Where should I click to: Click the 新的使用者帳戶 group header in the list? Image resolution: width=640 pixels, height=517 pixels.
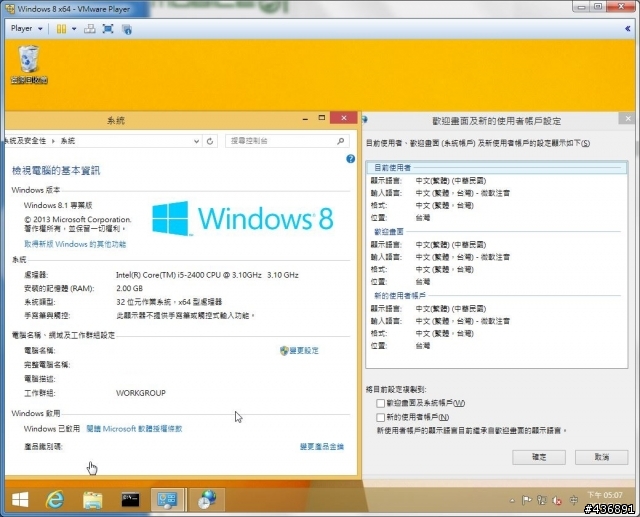tap(400, 295)
